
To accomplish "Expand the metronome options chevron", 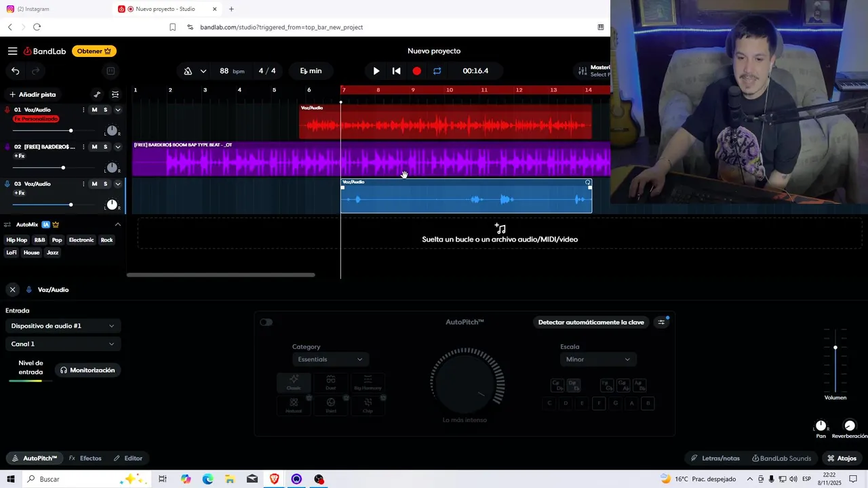I will coord(203,71).
